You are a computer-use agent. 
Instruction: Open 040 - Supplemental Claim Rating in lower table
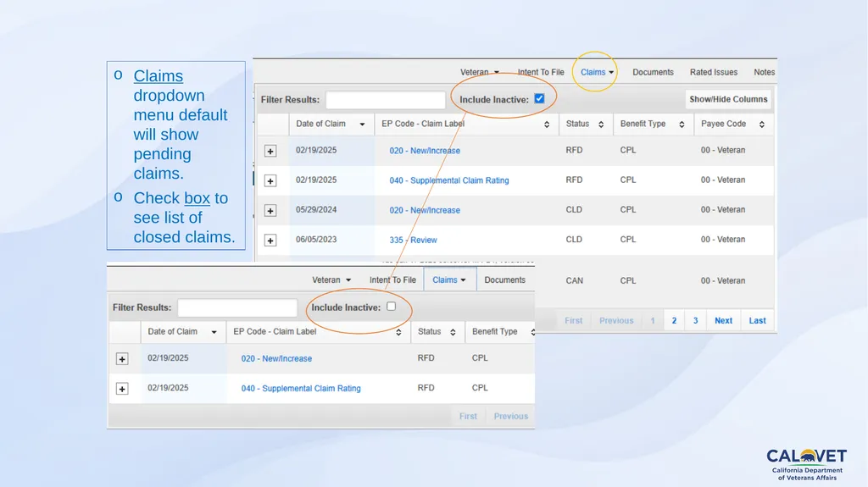[301, 389]
